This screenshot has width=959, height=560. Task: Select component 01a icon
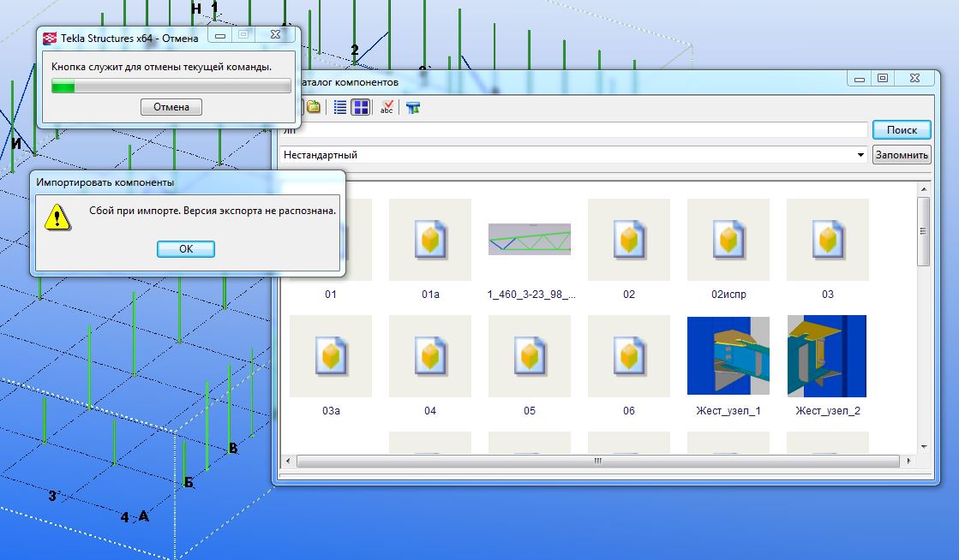pos(430,240)
